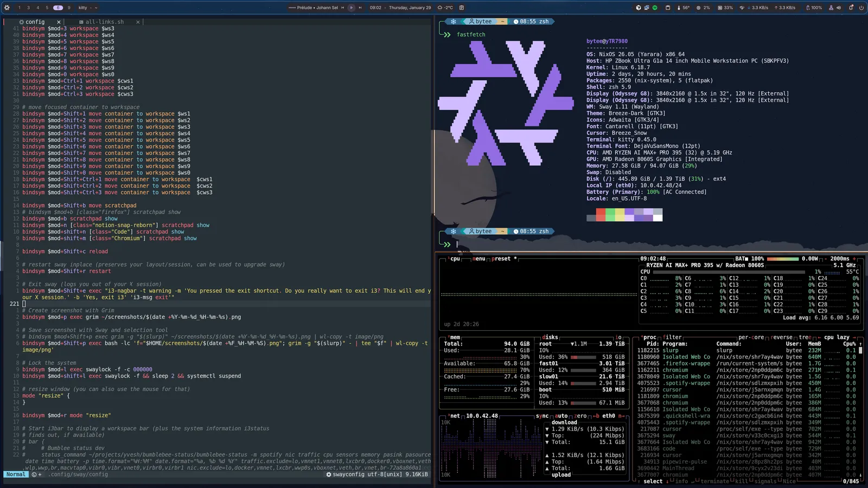This screenshot has width=868, height=488.
Task: Open the preset selector in btop
Action: 501,259
